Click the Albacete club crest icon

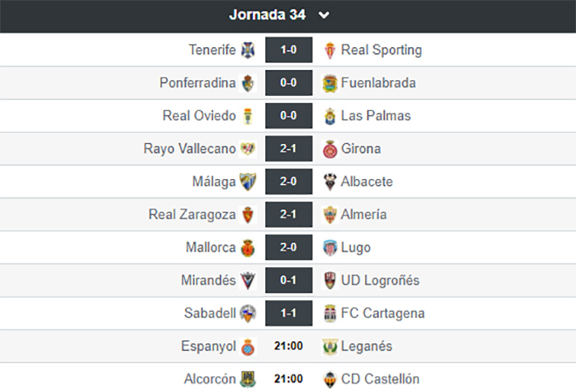329,182
